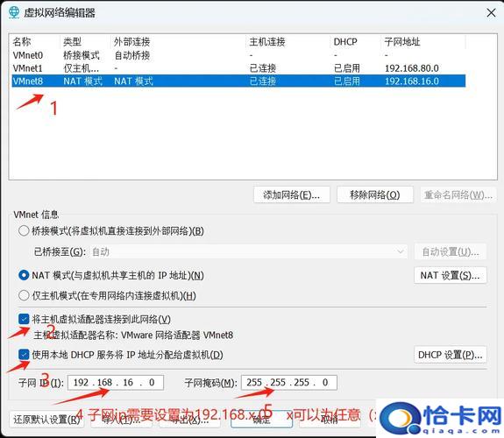Open NAT 设置(S) dialog
The height and width of the screenshot is (438, 504).
450,275
